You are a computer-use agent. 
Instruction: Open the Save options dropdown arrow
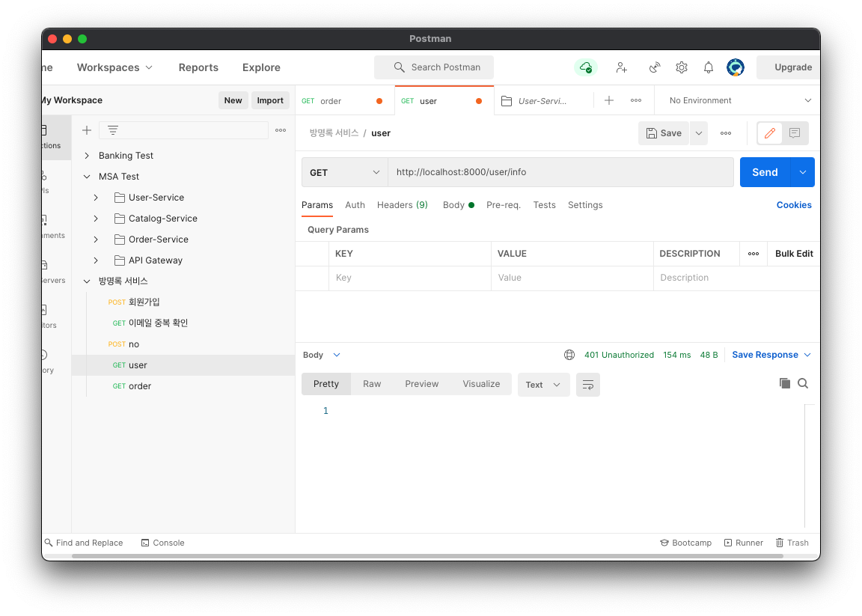(x=699, y=133)
